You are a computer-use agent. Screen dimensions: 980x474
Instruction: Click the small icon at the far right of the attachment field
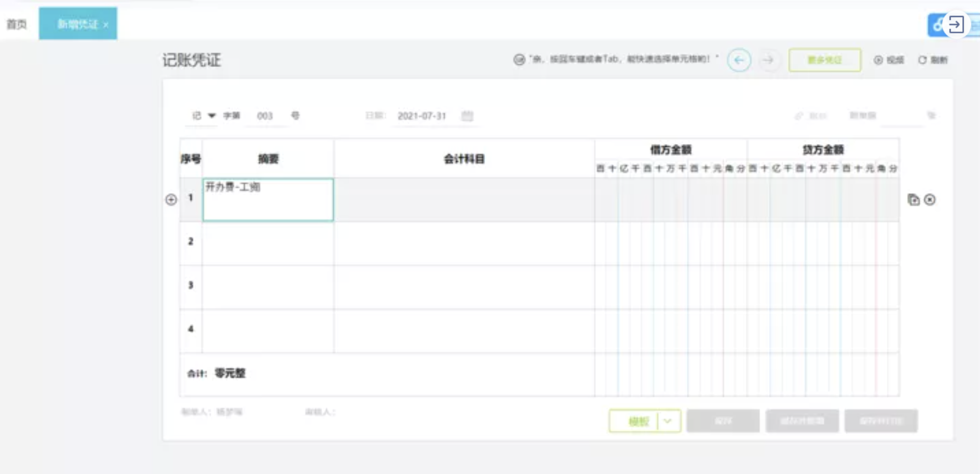pyautogui.click(x=931, y=115)
